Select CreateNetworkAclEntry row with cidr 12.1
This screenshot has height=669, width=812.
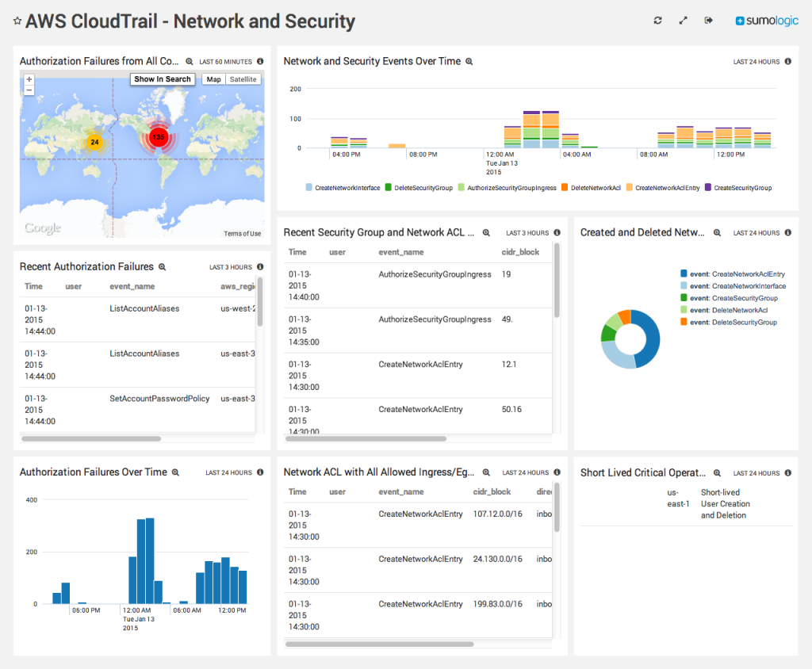(x=417, y=376)
